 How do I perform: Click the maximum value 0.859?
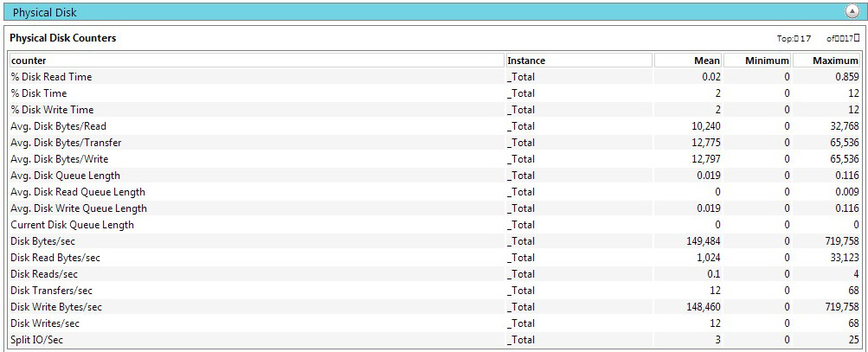[x=847, y=77]
